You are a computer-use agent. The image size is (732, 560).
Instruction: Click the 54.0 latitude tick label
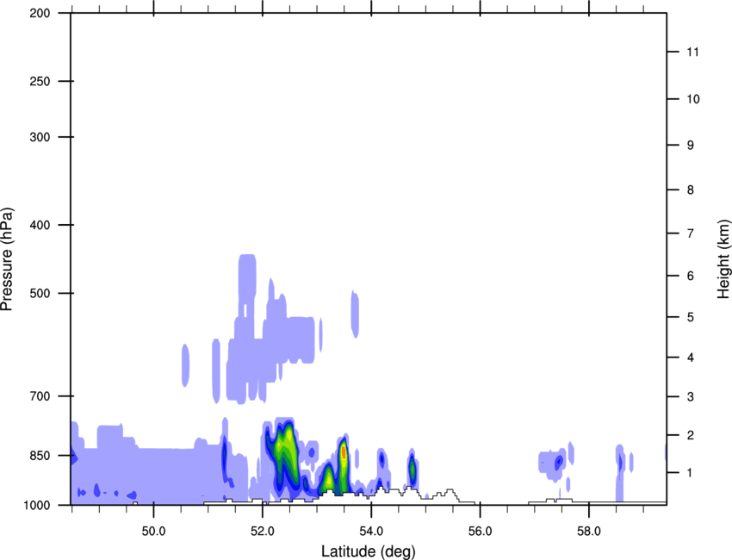point(372,532)
